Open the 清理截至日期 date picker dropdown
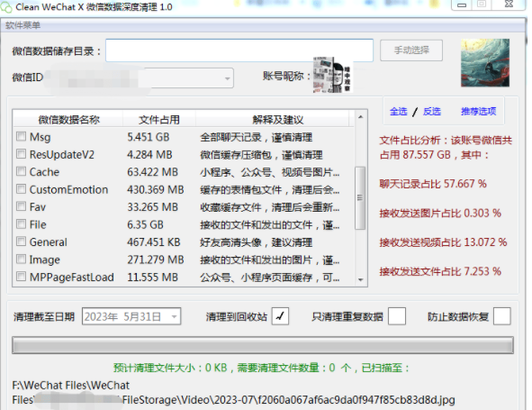This screenshot has width=532, height=410. [x=174, y=316]
